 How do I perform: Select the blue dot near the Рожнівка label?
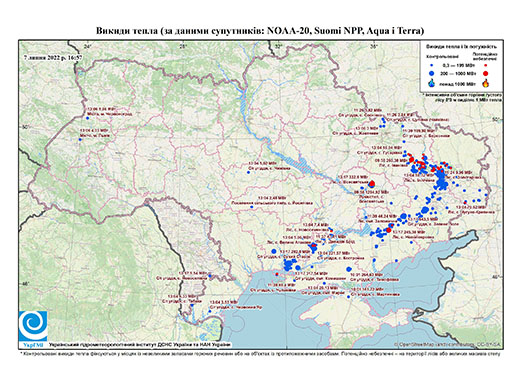(252, 207)
